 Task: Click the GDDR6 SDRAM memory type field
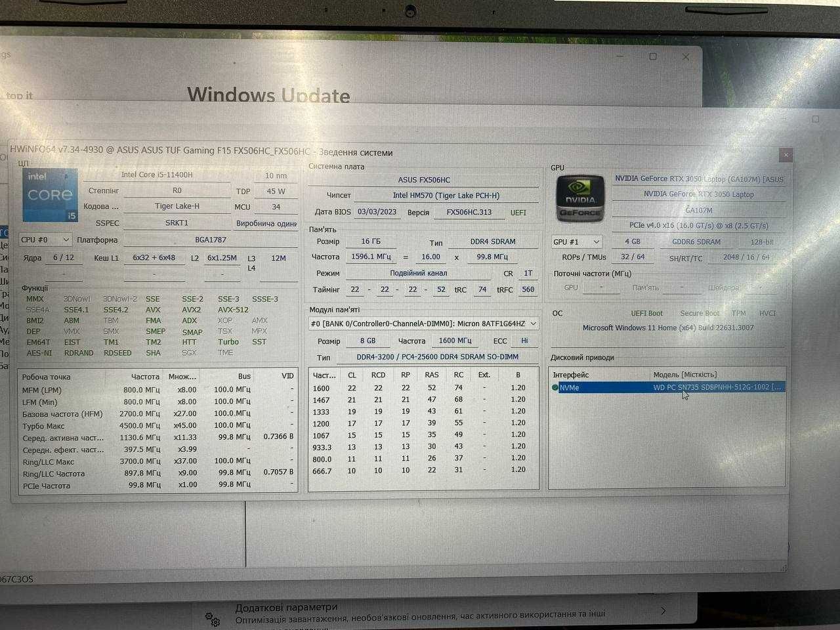point(696,242)
